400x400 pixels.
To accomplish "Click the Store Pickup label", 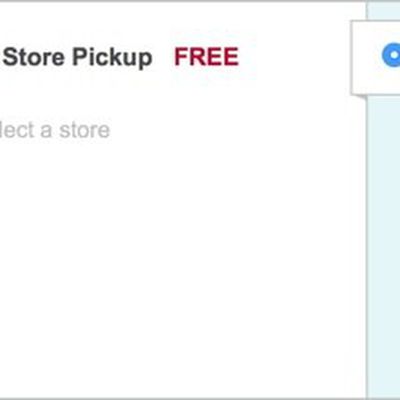I will point(77,57).
